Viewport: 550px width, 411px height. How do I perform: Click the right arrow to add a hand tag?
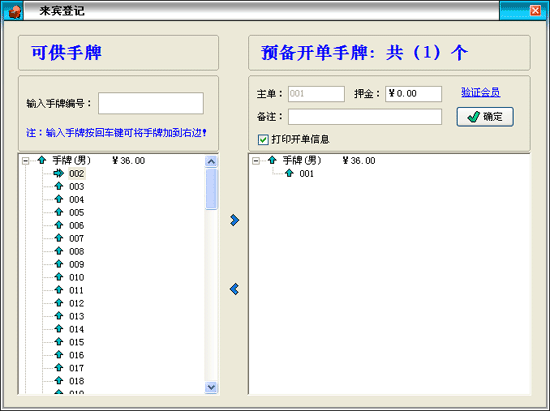tap(235, 220)
